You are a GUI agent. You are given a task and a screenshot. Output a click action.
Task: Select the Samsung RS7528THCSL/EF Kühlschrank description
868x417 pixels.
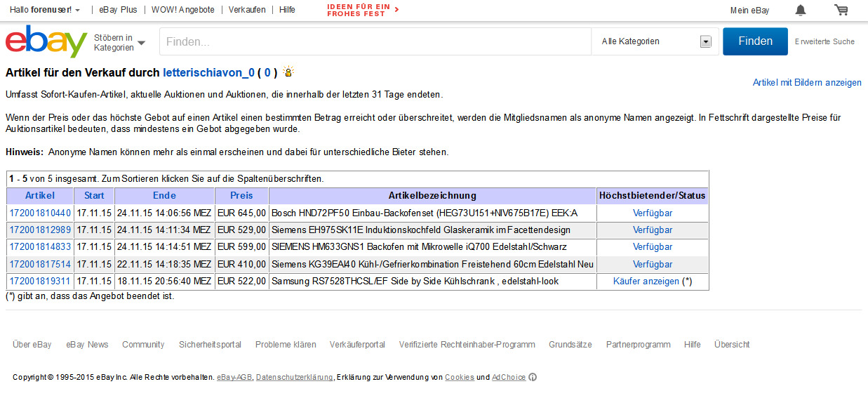[415, 281]
